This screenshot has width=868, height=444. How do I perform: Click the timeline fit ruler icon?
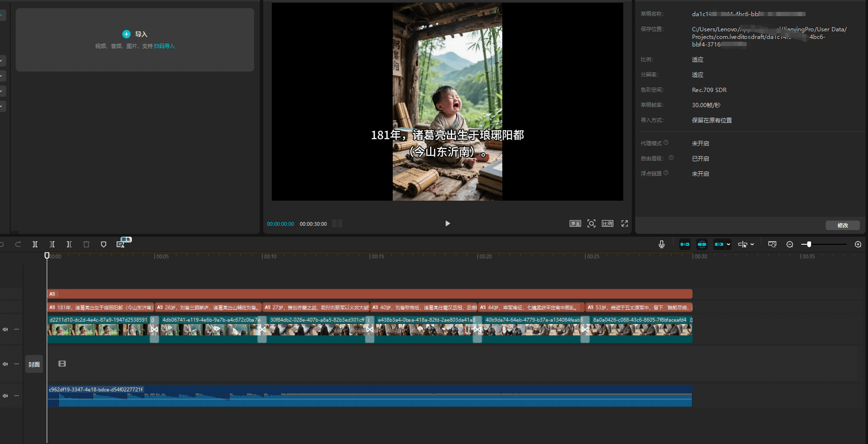pos(772,244)
